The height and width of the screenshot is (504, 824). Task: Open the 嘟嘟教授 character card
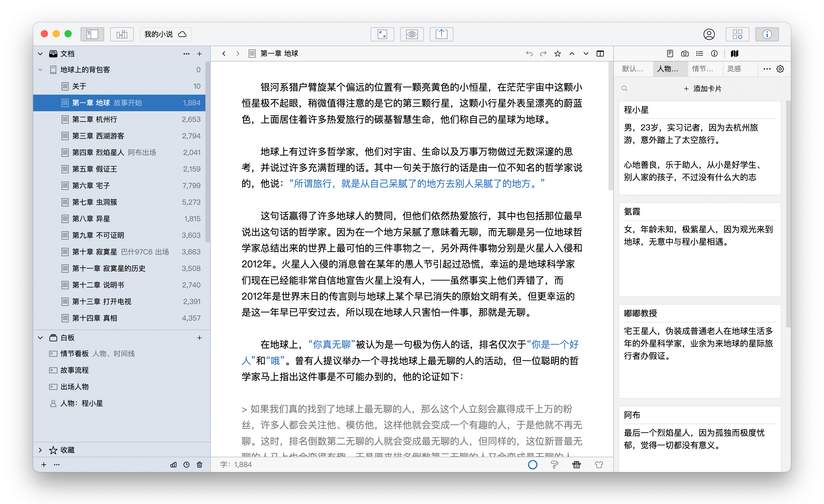699,351
